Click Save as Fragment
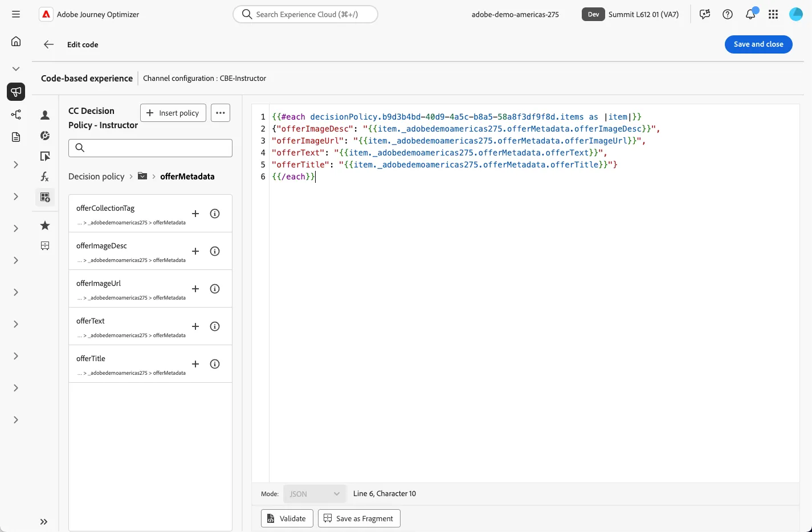The image size is (812, 532). pos(359,518)
